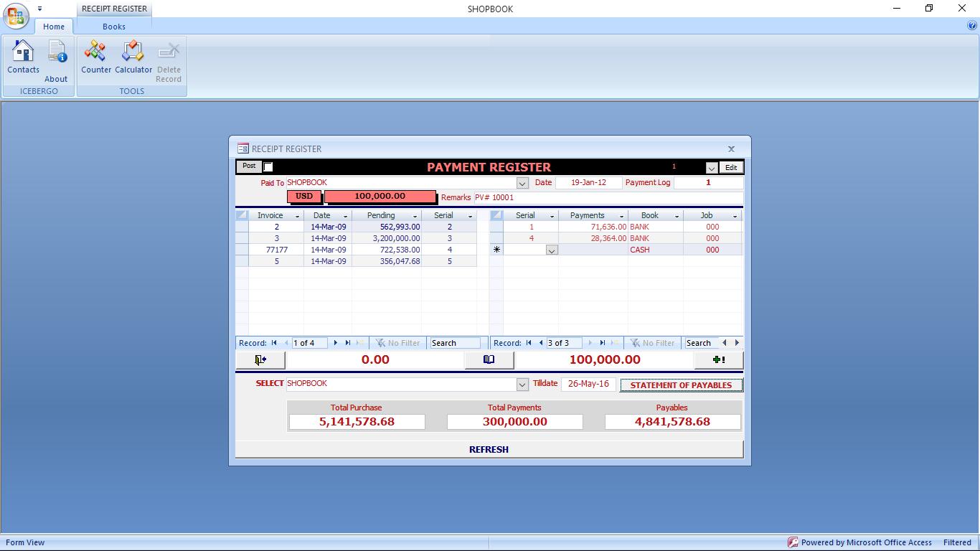Open the dropdown next to Edit button
This screenshot has width=980, height=551.
pos(711,168)
